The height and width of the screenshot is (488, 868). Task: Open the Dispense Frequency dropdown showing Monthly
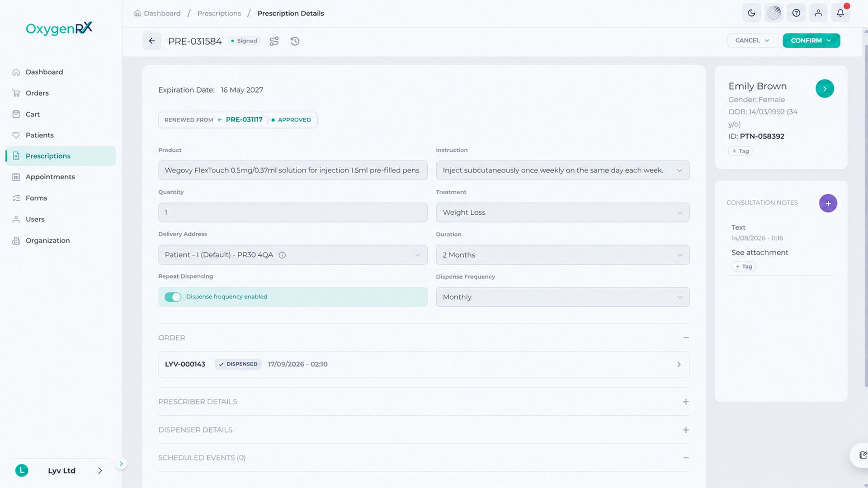click(x=562, y=297)
